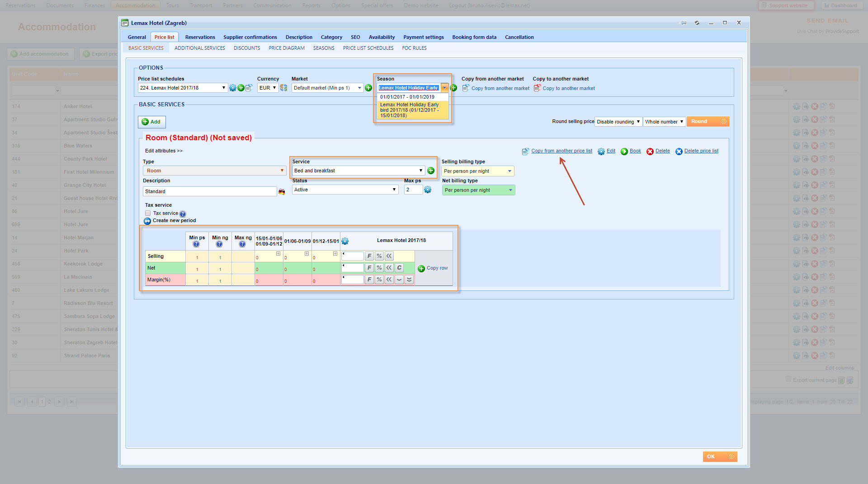Open Bed and breakfast service dropdown
Screen dimensions: 868x484
click(x=358, y=171)
